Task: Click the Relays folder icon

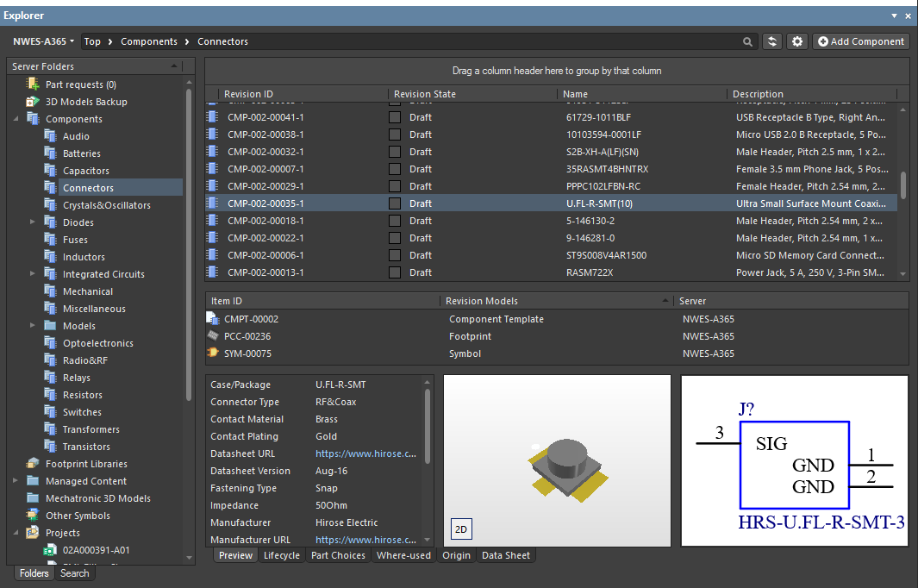Action: pos(50,377)
